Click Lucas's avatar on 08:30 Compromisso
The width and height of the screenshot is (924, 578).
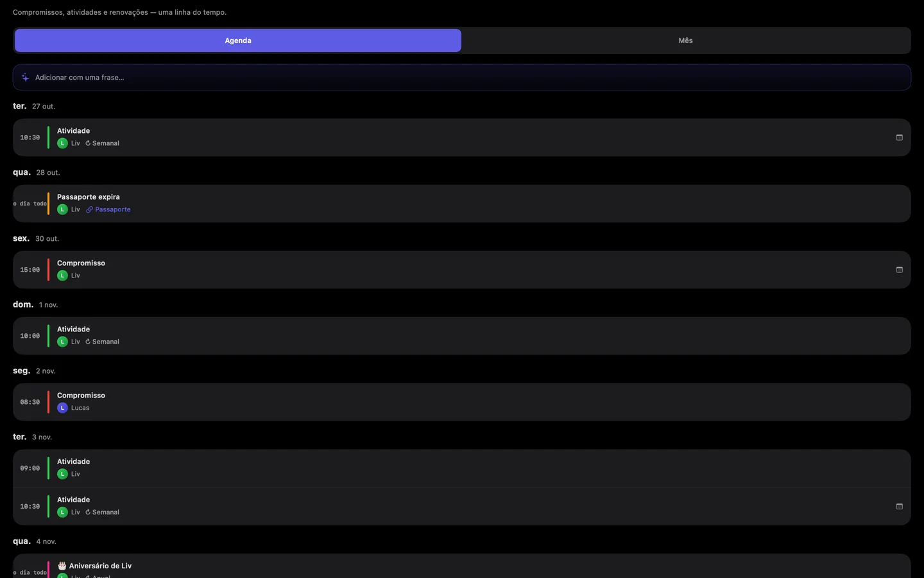pyautogui.click(x=62, y=408)
